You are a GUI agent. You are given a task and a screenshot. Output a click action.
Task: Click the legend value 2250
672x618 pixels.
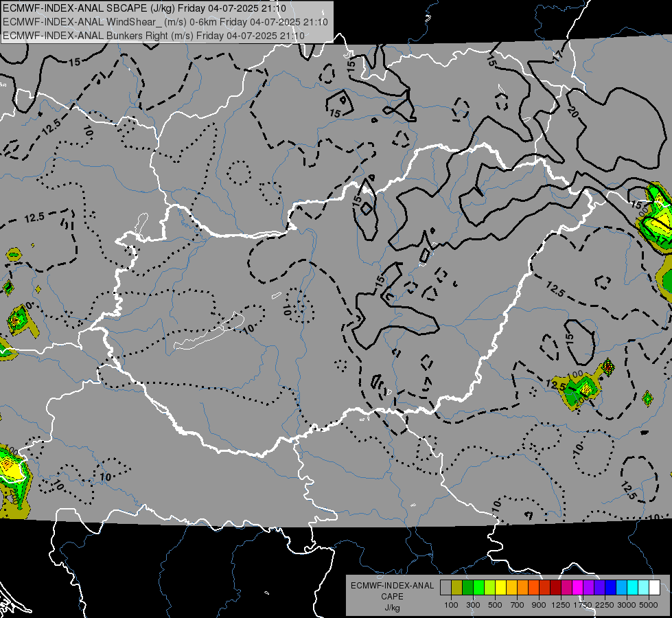(x=605, y=605)
